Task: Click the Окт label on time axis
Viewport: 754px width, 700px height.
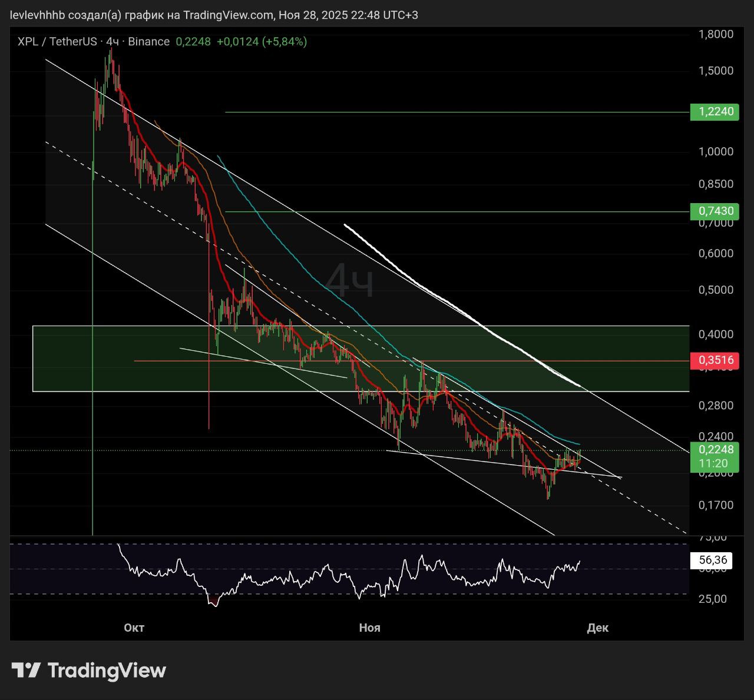Action: [134, 628]
